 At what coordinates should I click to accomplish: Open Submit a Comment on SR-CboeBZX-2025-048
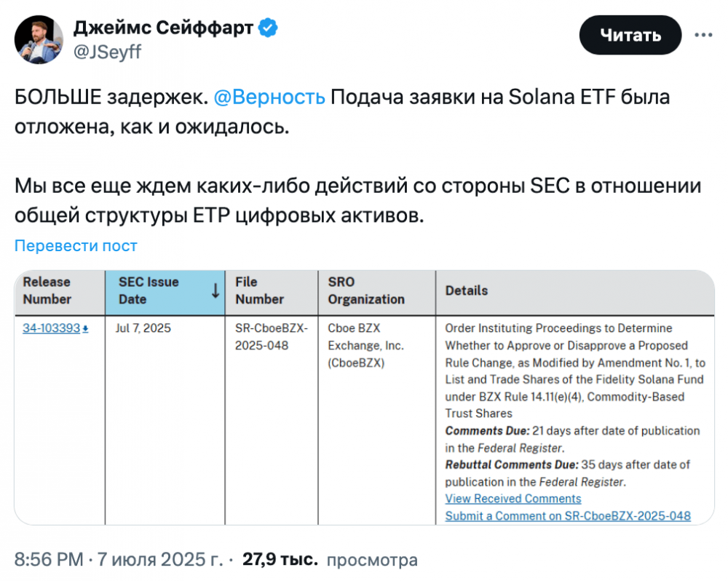[x=568, y=515]
